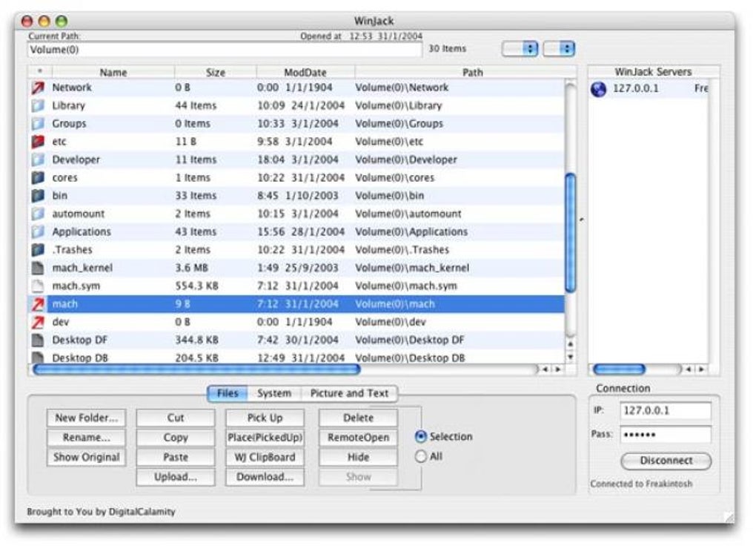This screenshot has width=756, height=546.
Task: Click the dev alias icon
Action: (38, 321)
